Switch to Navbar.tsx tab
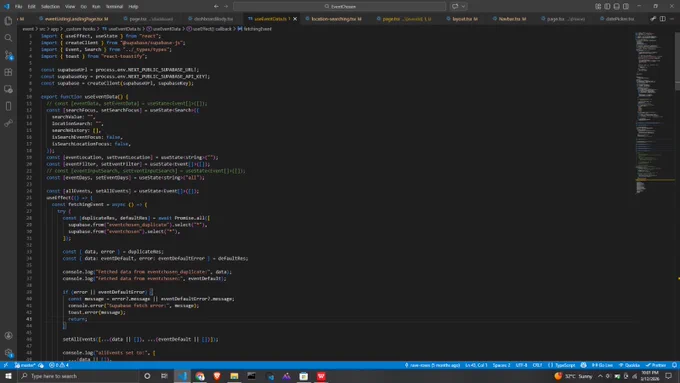This screenshot has width=680, height=383. pos(510,19)
